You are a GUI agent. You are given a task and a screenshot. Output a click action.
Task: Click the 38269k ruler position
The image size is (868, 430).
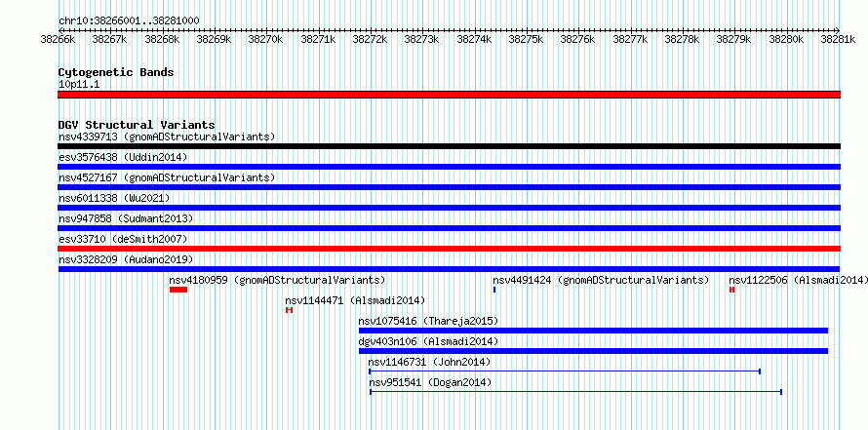(x=215, y=39)
